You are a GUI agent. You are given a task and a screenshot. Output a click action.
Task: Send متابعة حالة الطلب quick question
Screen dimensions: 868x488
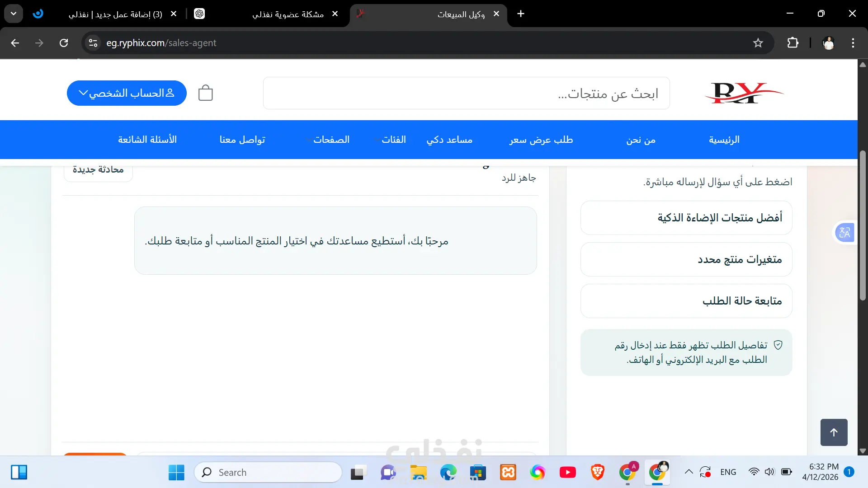[x=686, y=301]
